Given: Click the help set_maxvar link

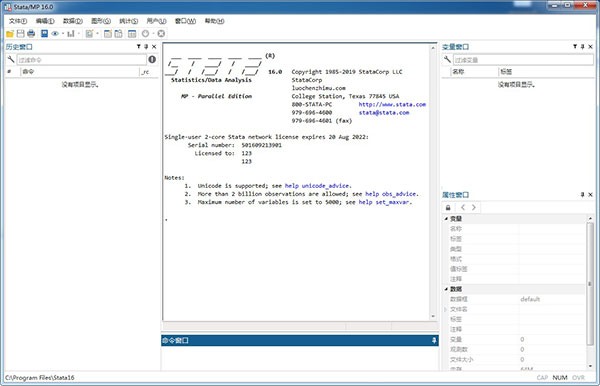Looking at the screenshot, I should point(384,202).
